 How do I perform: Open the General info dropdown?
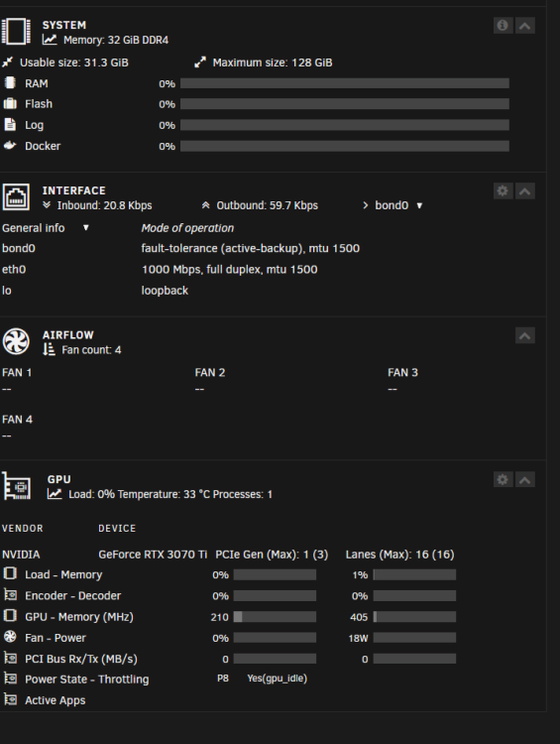[46, 228]
